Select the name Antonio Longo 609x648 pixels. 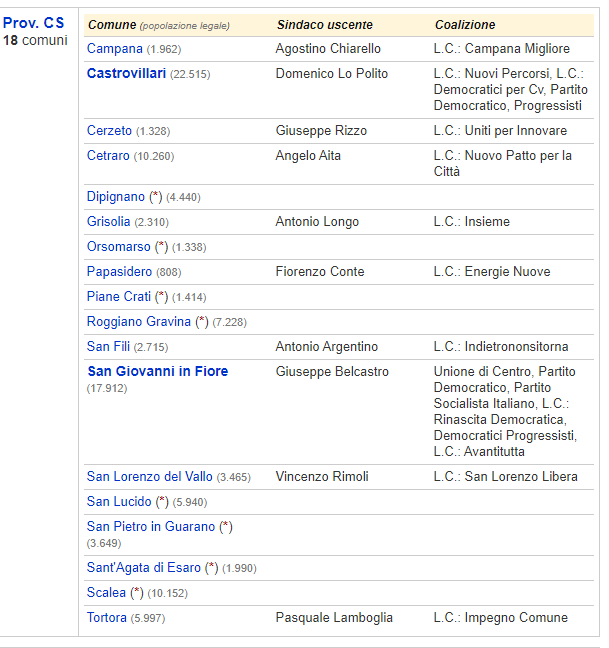(317, 222)
